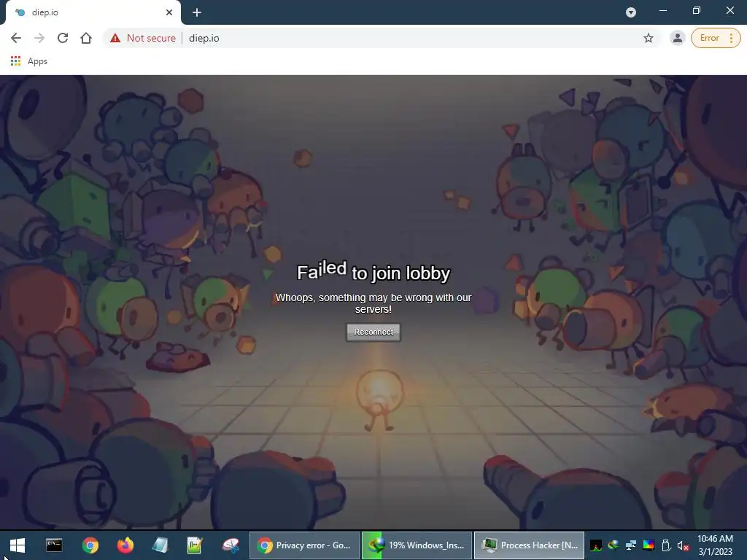Click the colorful display tray icon
This screenshot has width=747, height=560.
pyautogui.click(x=649, y=545)
